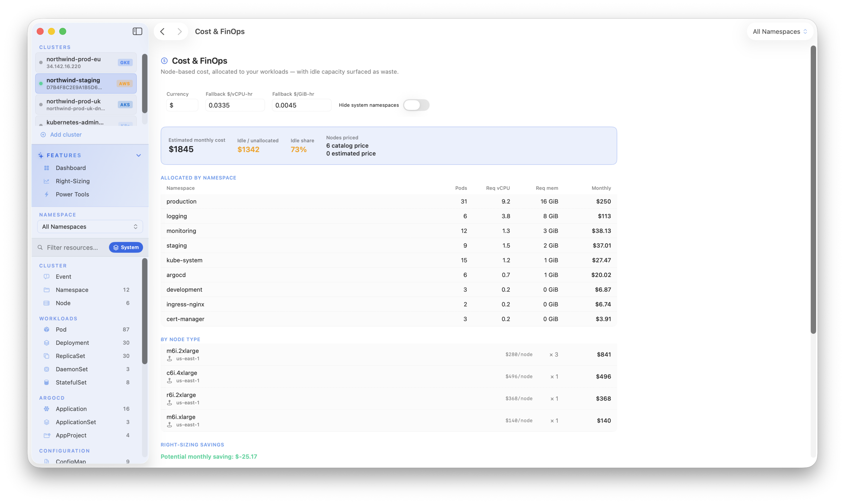Select the northwind-prod-uk cluster
Image resolution: width=845 pixels, height=504 pixels.
(x=86, y=105)
